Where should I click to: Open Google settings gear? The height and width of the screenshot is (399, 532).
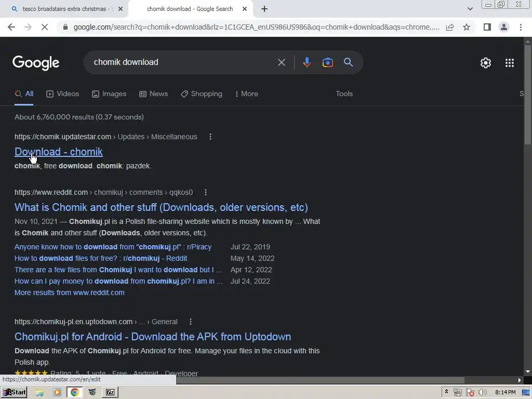click(486, 63)
